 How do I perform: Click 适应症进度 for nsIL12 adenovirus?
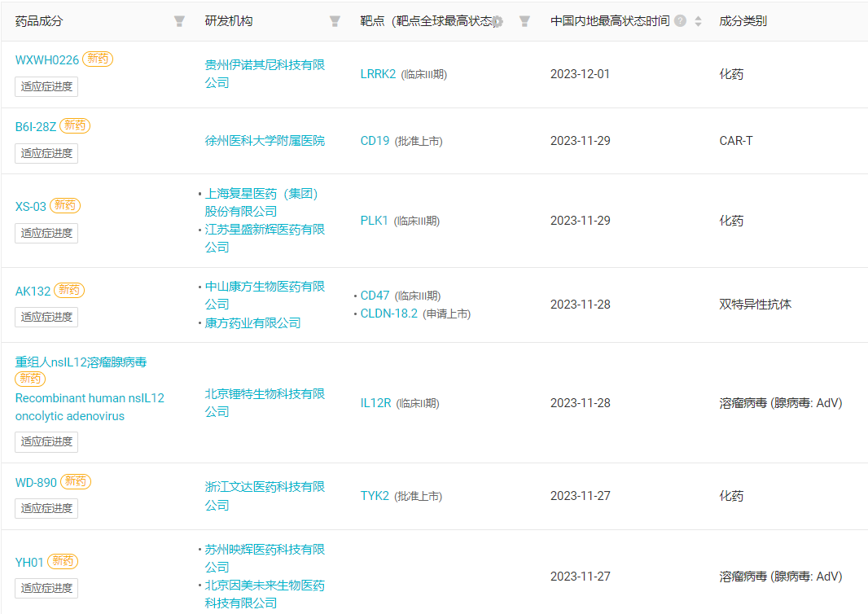click(x=46, y=442)
